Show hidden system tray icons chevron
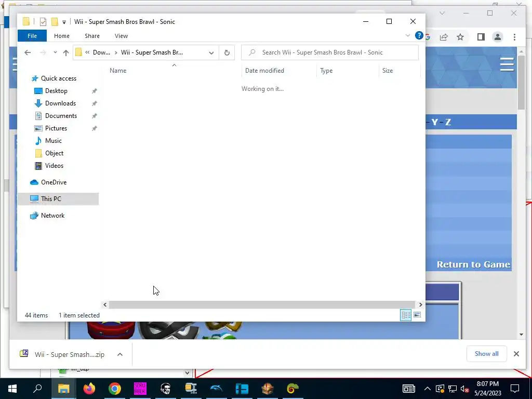 [428, 389]
